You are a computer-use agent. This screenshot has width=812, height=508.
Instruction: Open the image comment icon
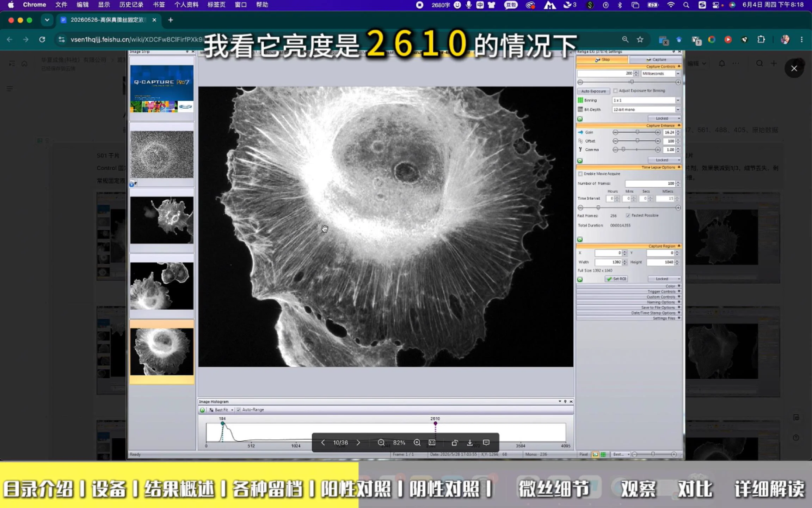tap(486, 442)
